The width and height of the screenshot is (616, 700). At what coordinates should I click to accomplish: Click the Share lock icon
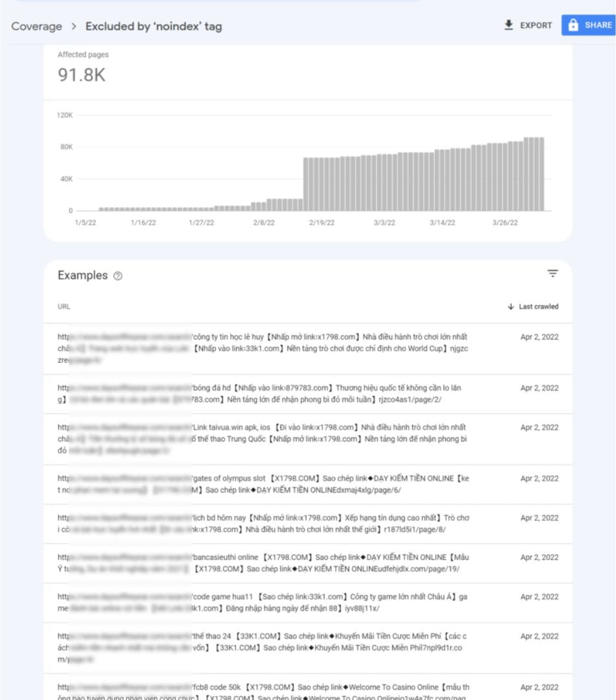(x=573, y=25)
